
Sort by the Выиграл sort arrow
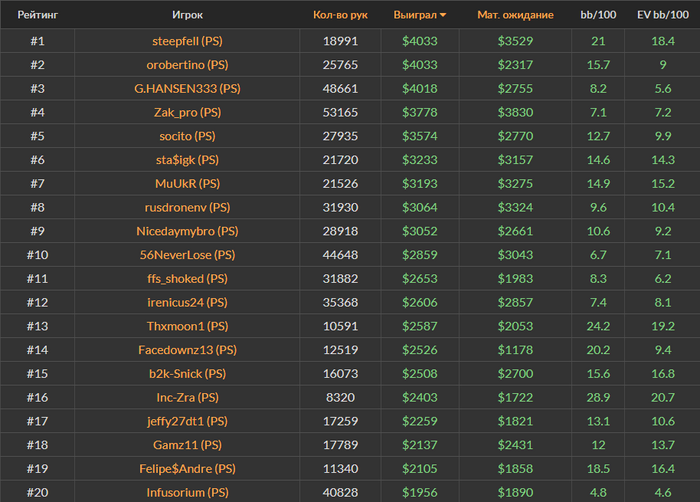point(443,15)
